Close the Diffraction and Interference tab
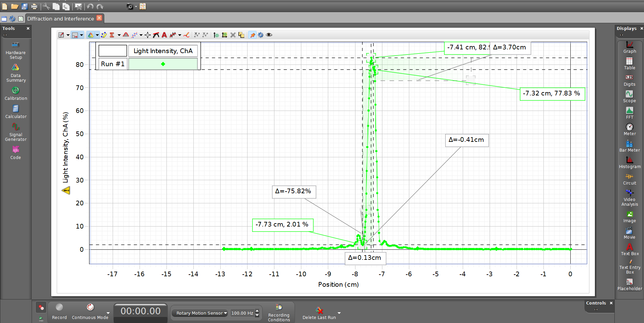The image size is (644, 323). [x=99, y=18]
